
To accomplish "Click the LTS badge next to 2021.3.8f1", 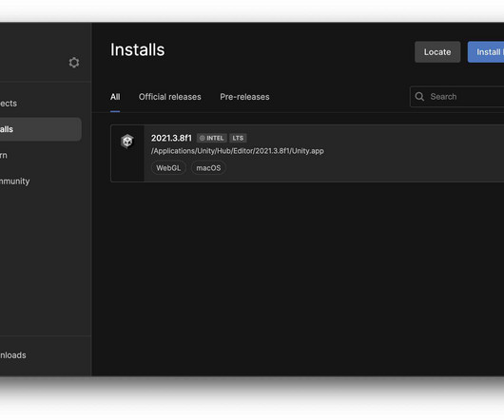I will [x=238, y=138].
